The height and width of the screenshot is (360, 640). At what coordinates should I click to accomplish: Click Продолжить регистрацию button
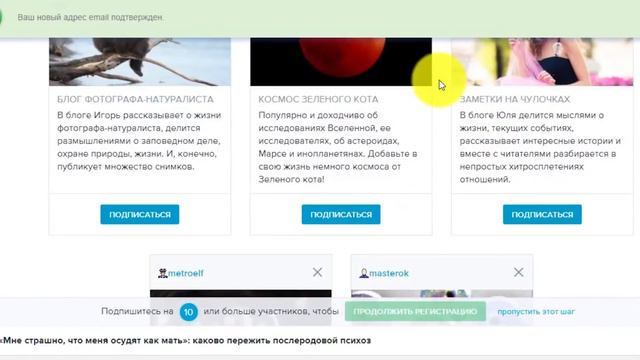(x=415, y=311)
